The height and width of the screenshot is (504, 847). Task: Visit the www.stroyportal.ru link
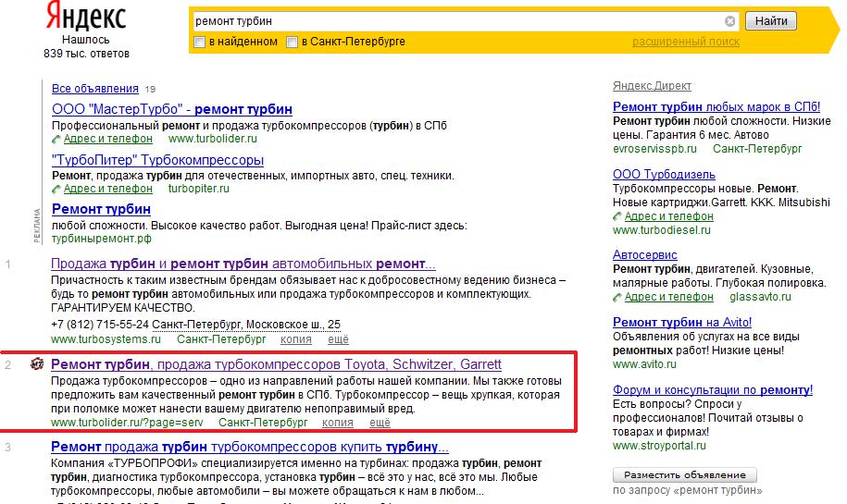coord(659,446)
